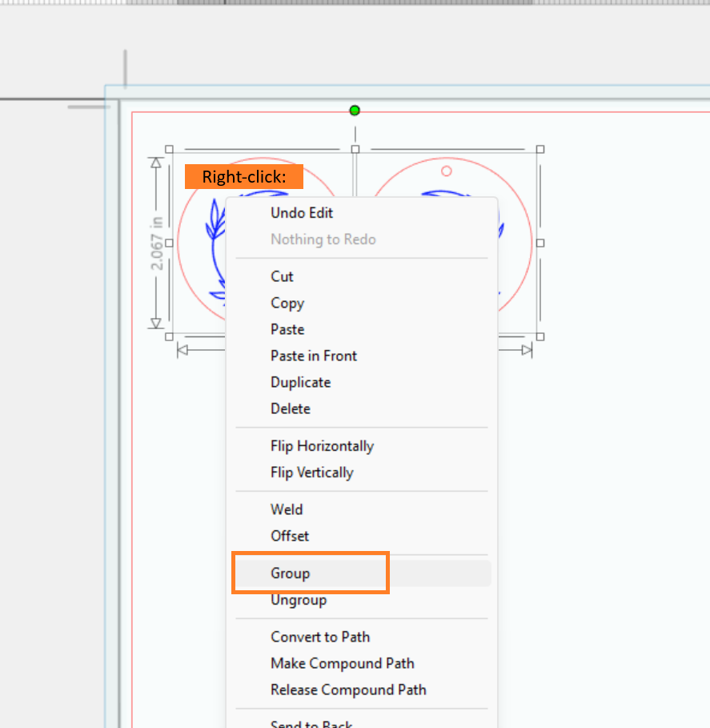The image size is (710, 728).
Task: Click the top-left selection resize handle
Action: [170, 149]
